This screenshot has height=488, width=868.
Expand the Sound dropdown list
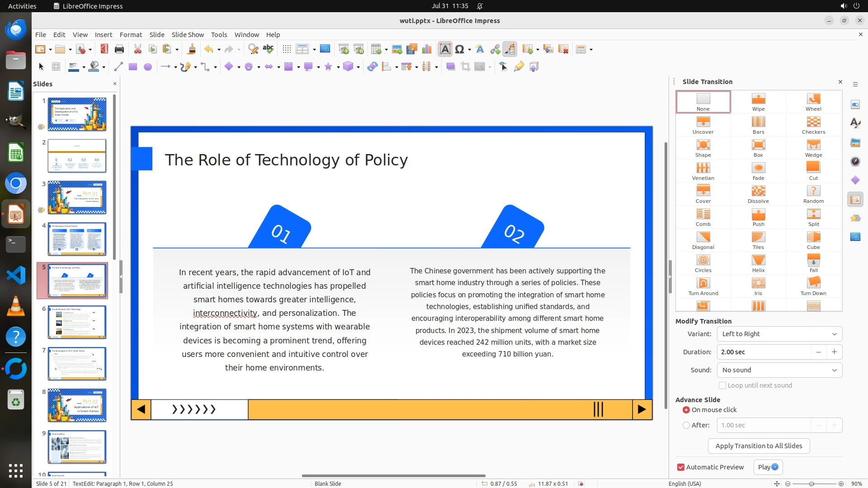point(779,370)
